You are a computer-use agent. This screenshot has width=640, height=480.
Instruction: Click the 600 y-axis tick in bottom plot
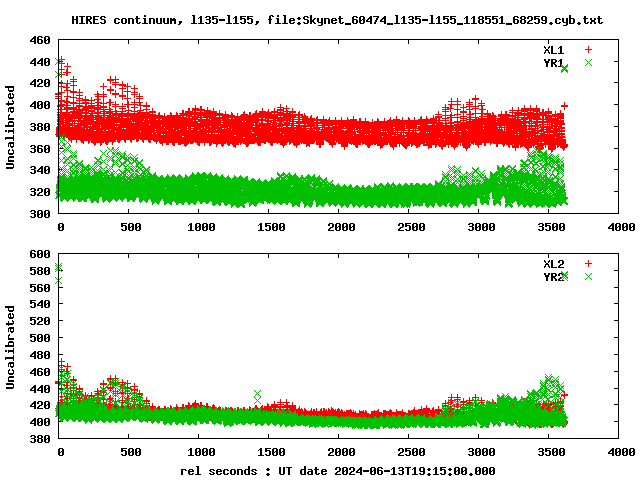tap(40, 254)
